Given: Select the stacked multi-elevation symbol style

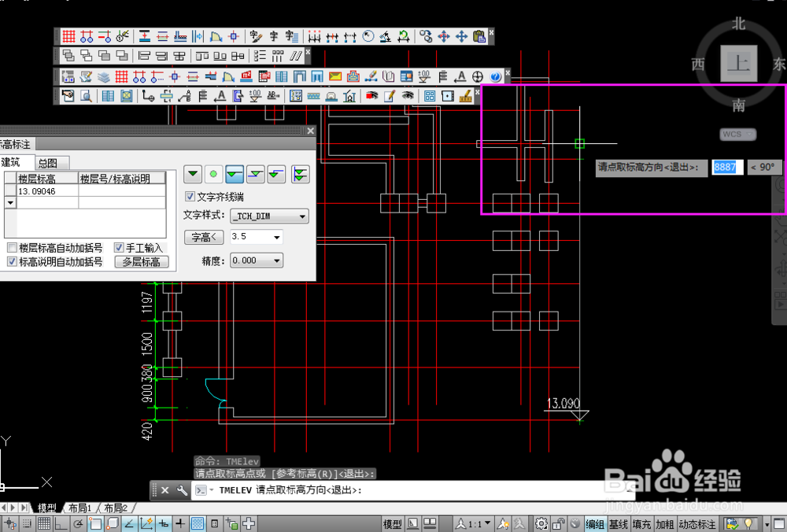Looking at the screenshot, I should tap(300, 174).
